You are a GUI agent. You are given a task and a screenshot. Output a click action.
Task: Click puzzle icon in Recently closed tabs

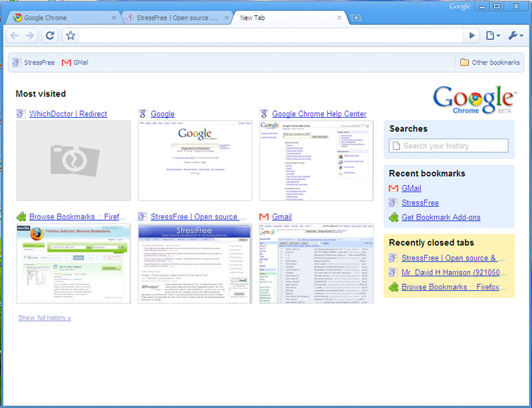394,287
